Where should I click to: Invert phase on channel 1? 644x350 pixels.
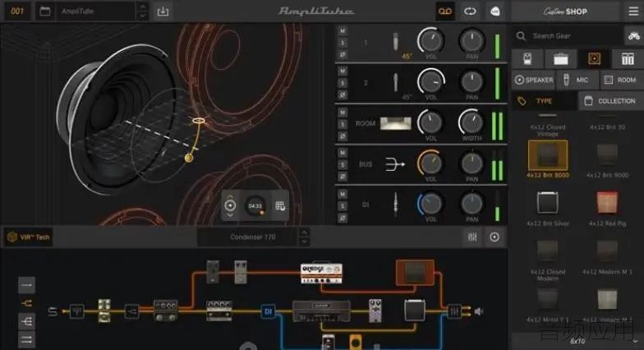click(343, 54)
